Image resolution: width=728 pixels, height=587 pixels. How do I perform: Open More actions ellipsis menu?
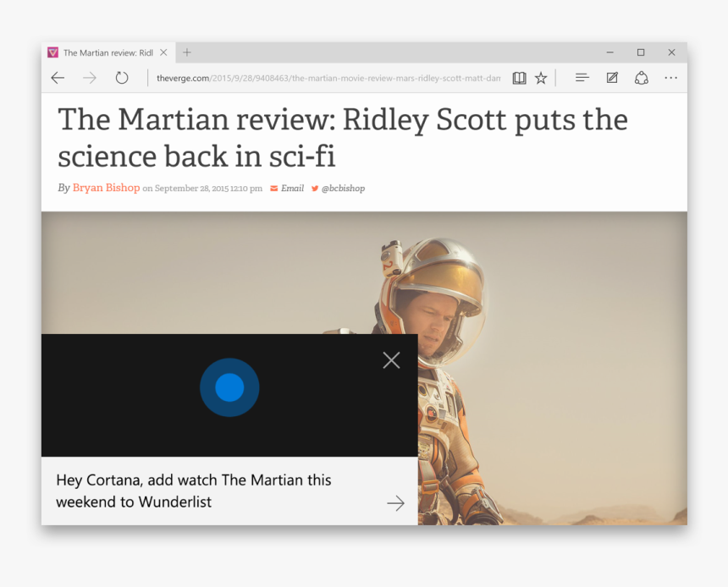(x=671, y=78)
